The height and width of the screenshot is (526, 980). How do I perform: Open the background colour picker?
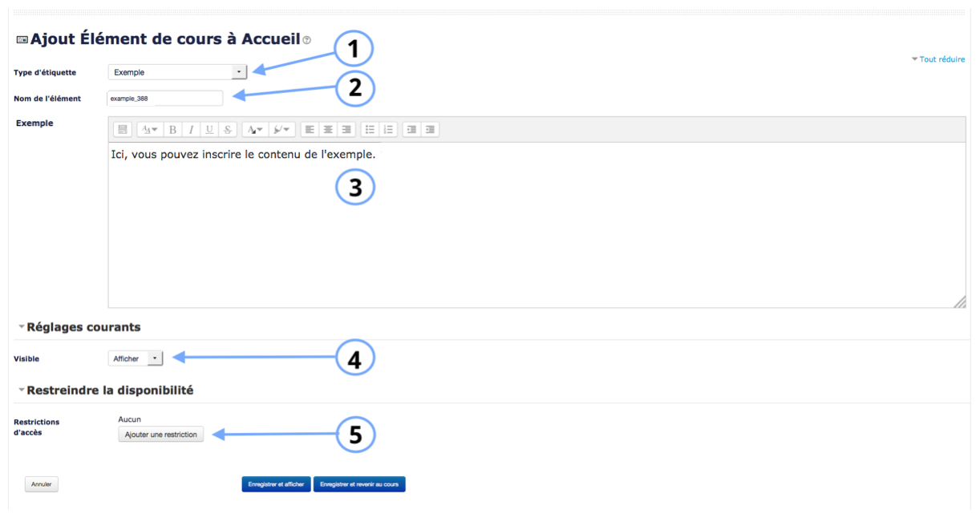[x=281, y=129]
